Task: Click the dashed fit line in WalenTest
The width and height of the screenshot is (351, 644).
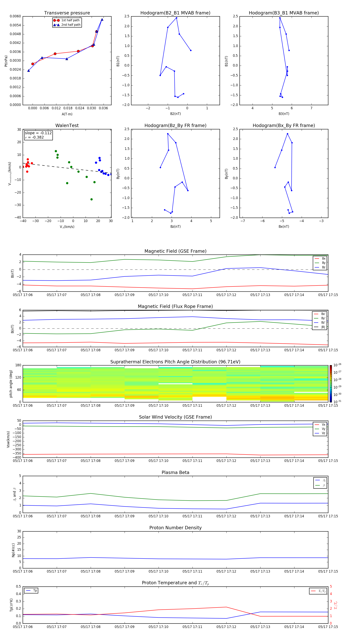Action: pos(67,168)
